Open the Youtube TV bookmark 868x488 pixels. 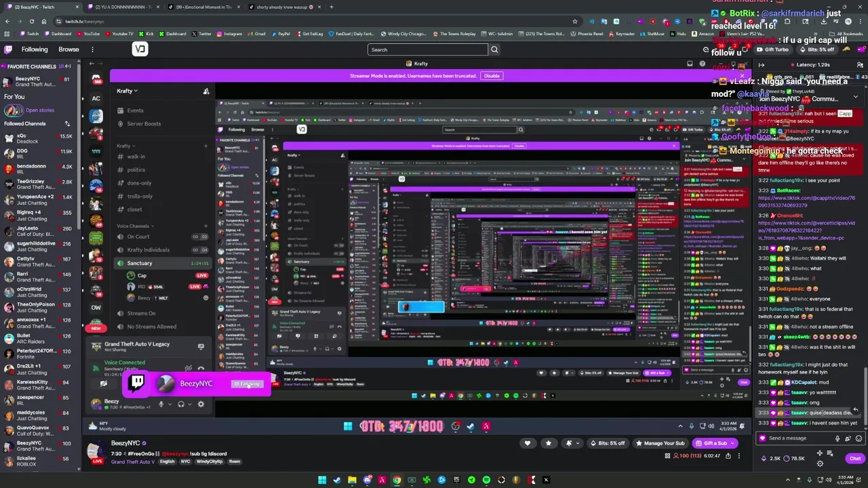pos(119,33)
